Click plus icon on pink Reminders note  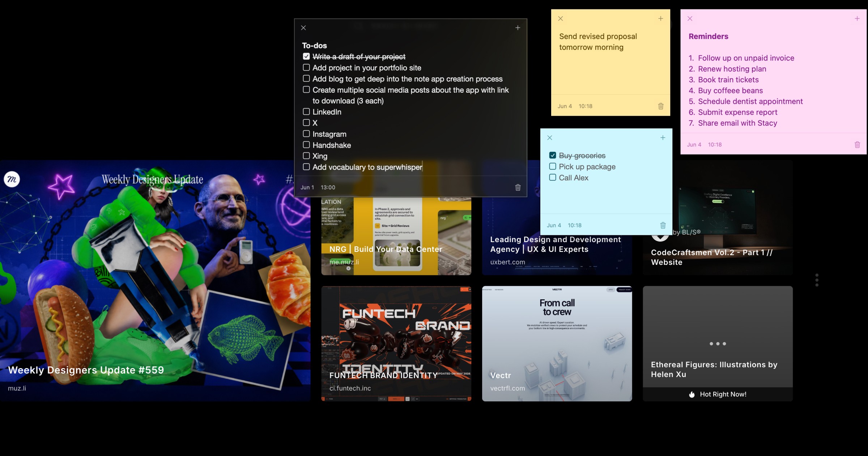[857, 18]
